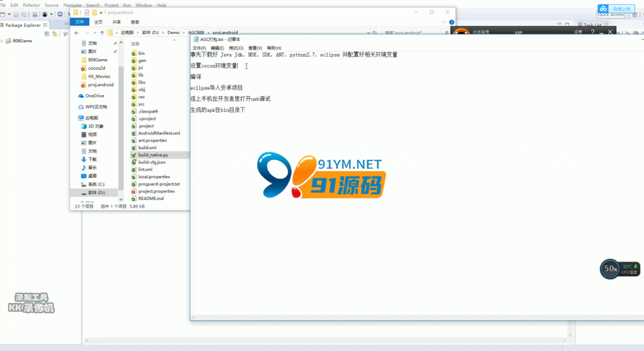Open KK_Movies quick access folder
This screenshot has height=351, width=644.
(x=99, y=77)
